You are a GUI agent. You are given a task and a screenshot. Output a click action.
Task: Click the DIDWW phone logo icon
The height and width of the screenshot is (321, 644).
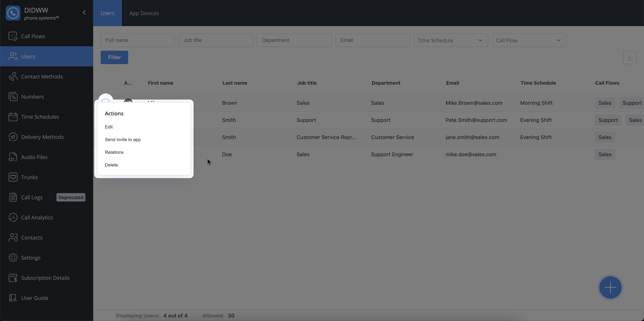[13, 13]
